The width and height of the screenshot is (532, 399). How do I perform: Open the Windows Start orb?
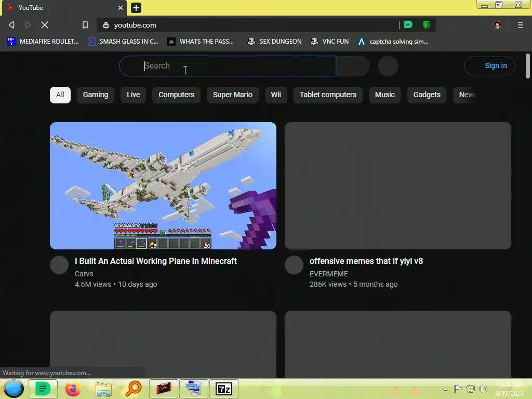(14, 389)
